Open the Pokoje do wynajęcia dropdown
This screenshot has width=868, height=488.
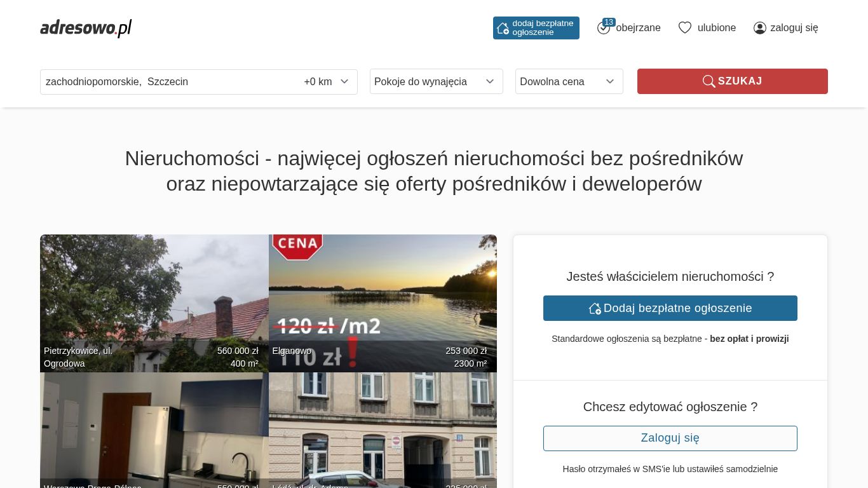tap(436, 81)
